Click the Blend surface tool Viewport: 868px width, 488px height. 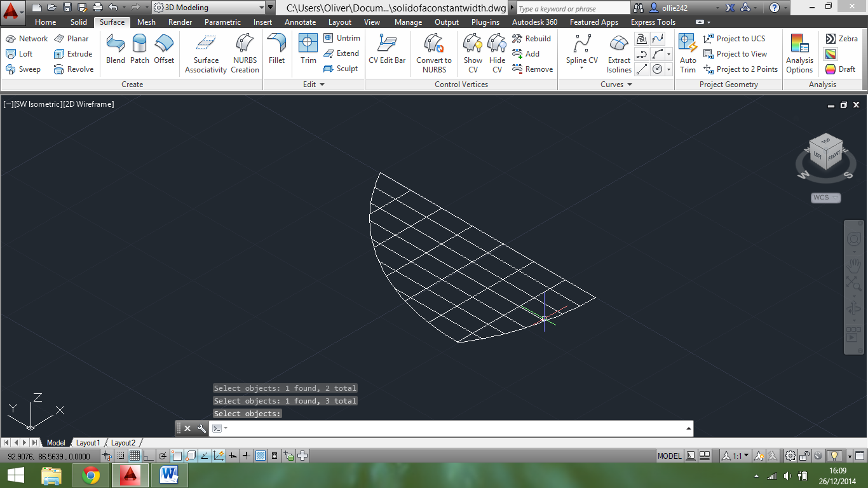116,50
